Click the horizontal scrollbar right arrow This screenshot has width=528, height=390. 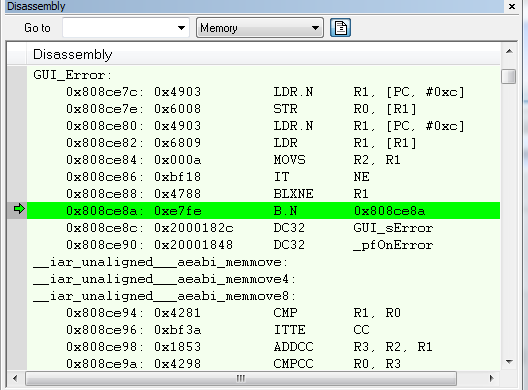tap(492, 378)
